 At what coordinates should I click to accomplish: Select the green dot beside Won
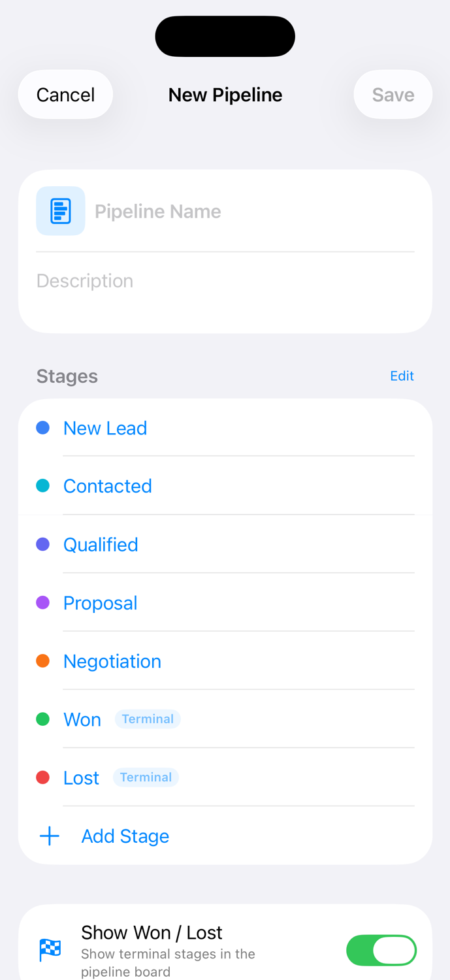tap(42, 718)
